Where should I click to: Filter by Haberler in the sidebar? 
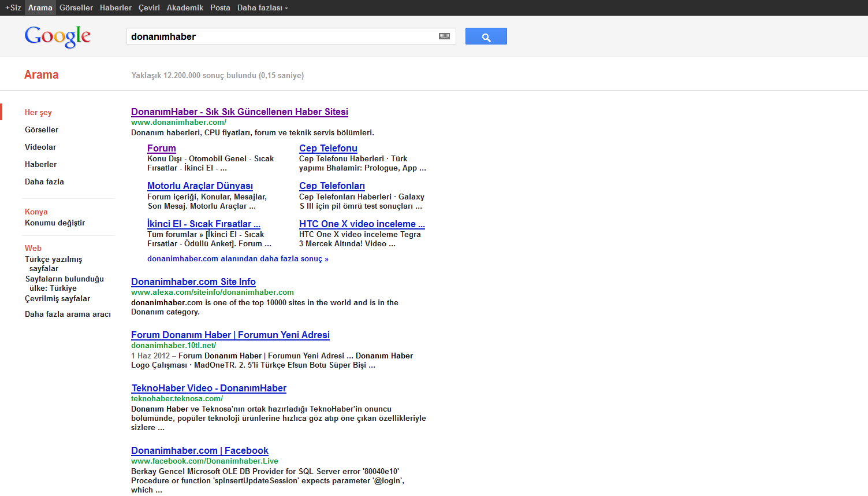pyautogui.click(x=40, y=164)
